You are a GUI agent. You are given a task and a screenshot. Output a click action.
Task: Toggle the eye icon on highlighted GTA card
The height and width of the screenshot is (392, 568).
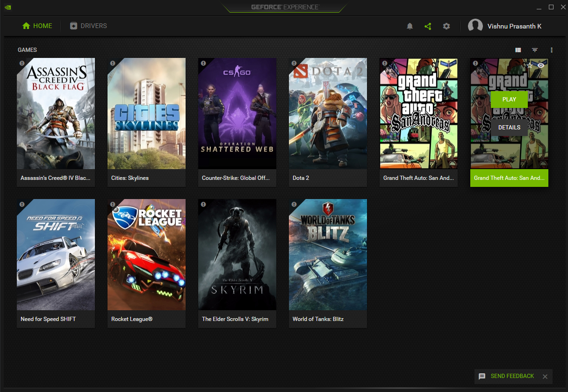(541, 65)
